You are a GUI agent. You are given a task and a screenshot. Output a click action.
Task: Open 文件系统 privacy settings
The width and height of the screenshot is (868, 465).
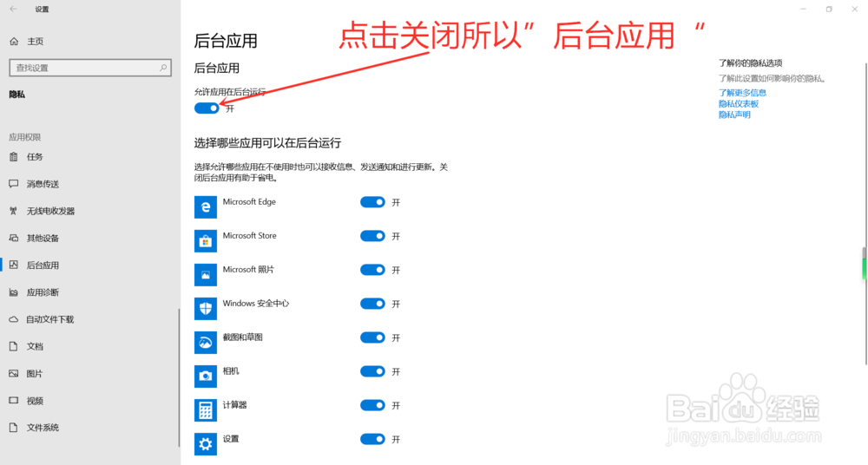point(43,428)
